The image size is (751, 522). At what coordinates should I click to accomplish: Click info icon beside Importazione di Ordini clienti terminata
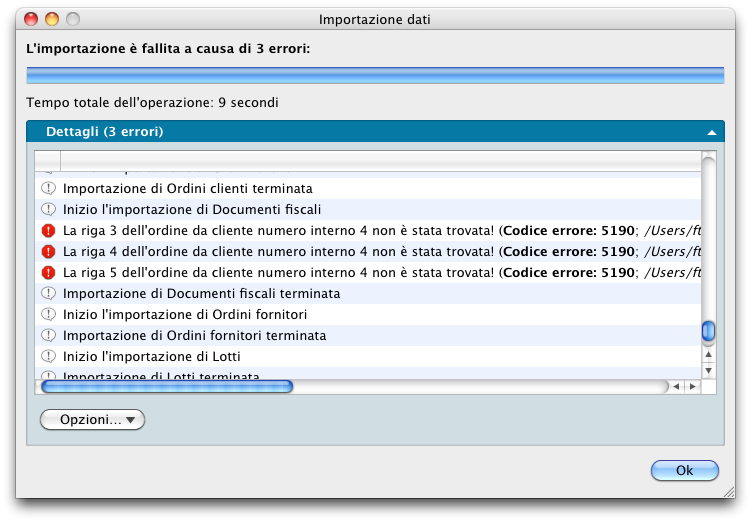pyautogui.click(x=48, y=189)
